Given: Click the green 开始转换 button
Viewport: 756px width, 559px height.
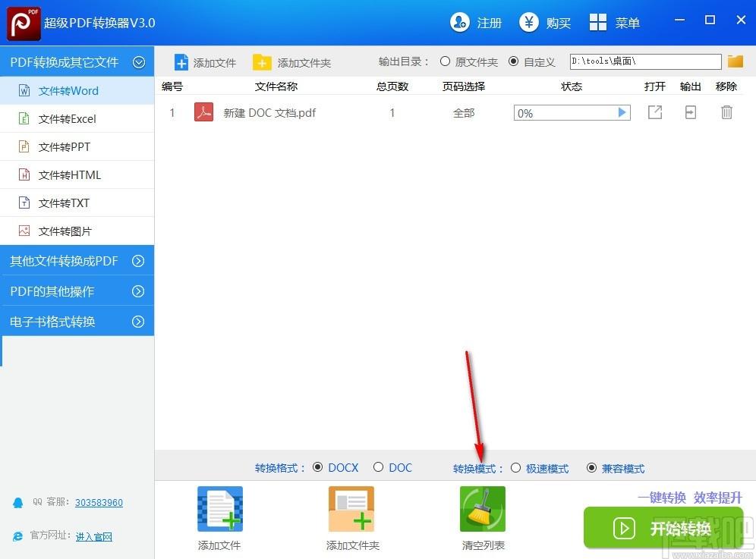Looking at the screenshot, I should point(663,528).
